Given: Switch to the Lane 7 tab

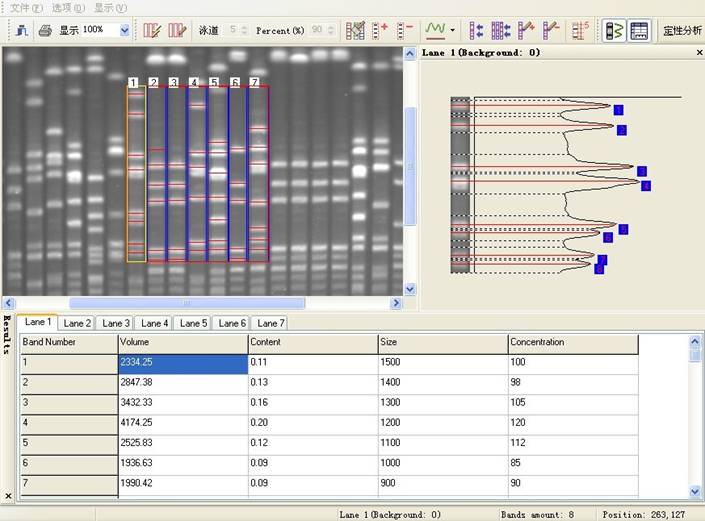Looking at the screenshot, I should click(271, 323).
